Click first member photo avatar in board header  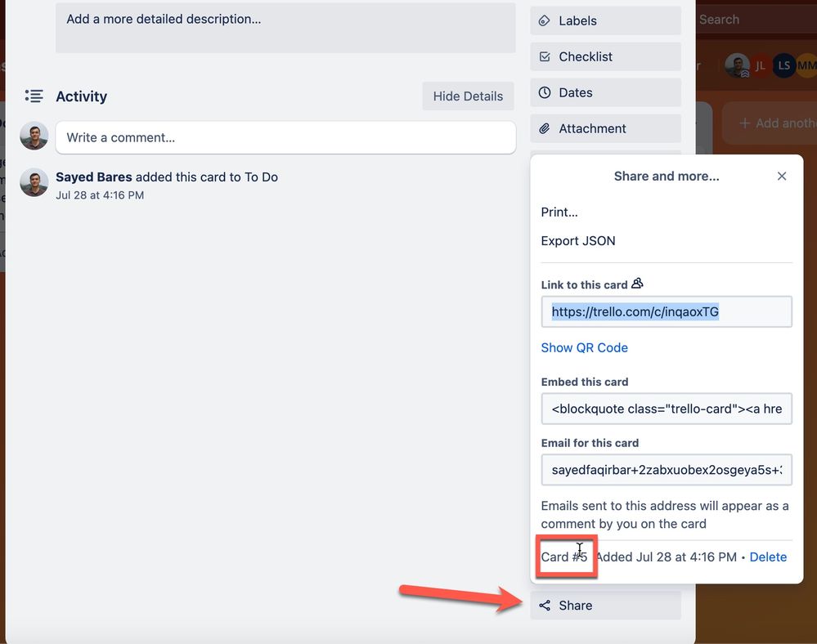[x=738, y=65]
